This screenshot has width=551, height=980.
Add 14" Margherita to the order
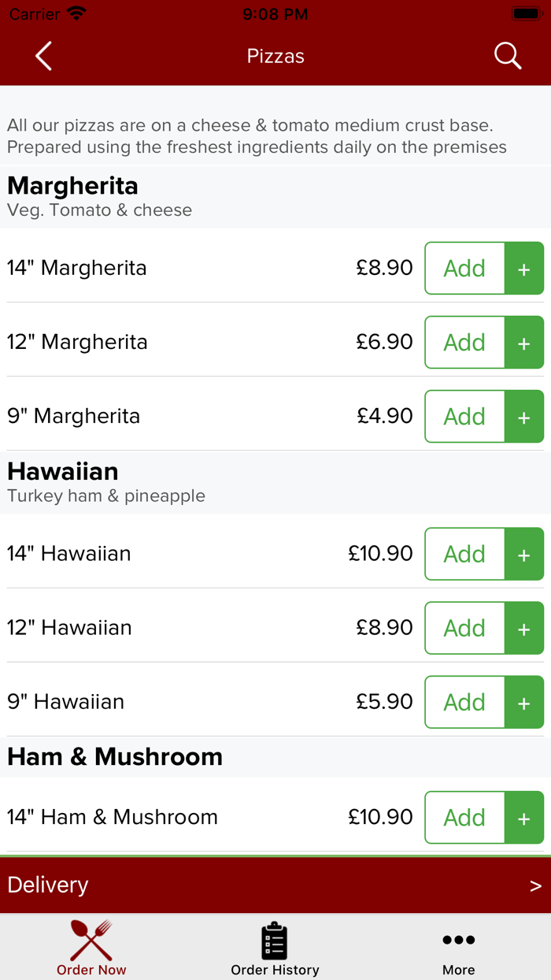pos(464,269)
